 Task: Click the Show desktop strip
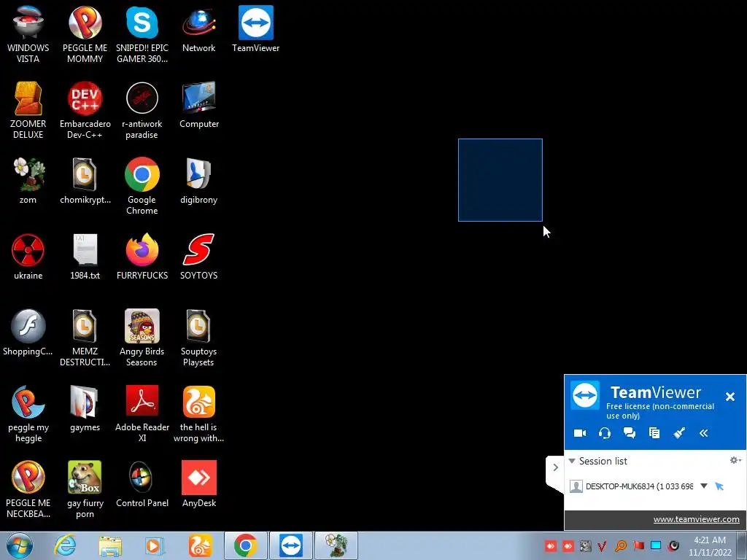tap(742, 545)
